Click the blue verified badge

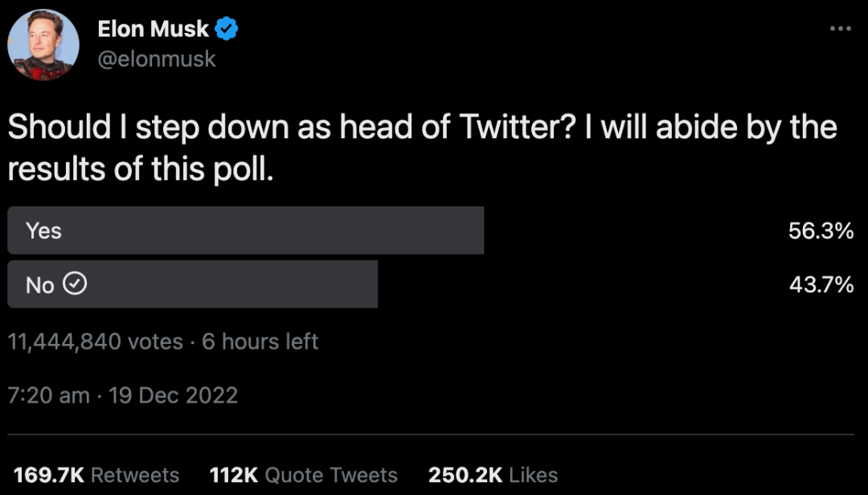coord(227,30)
